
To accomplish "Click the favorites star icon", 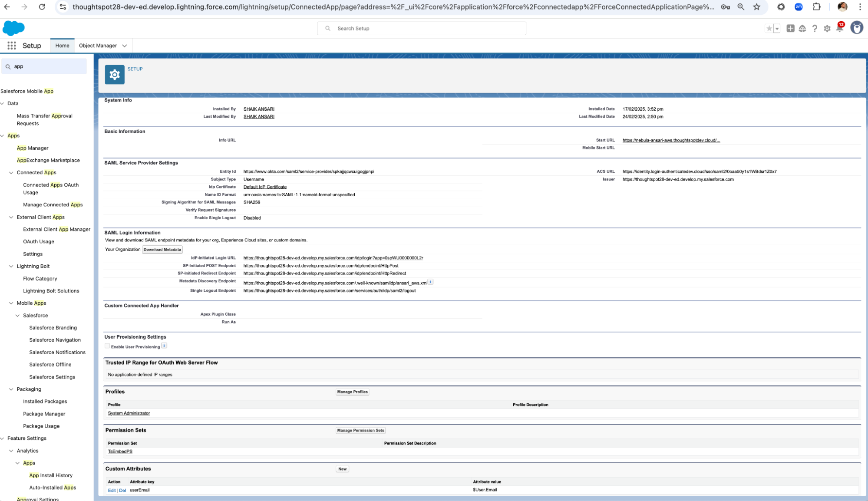I will coord(769,28).
